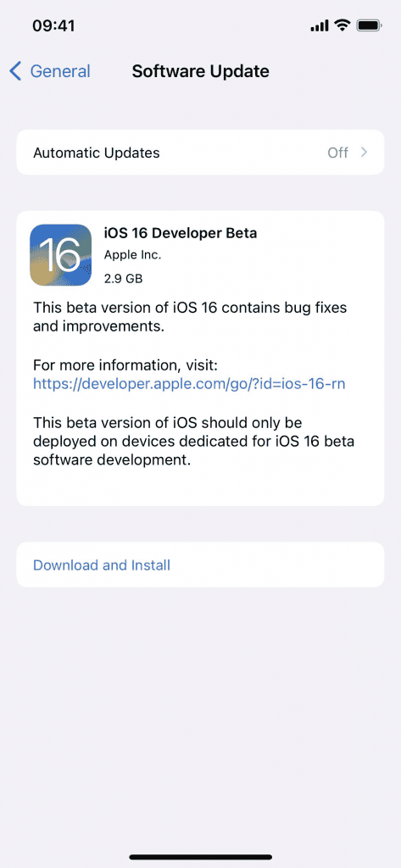Tap the iOS 16 Developer Beta heading
This screenshot has width=401, height=868.
coord(181,233)
